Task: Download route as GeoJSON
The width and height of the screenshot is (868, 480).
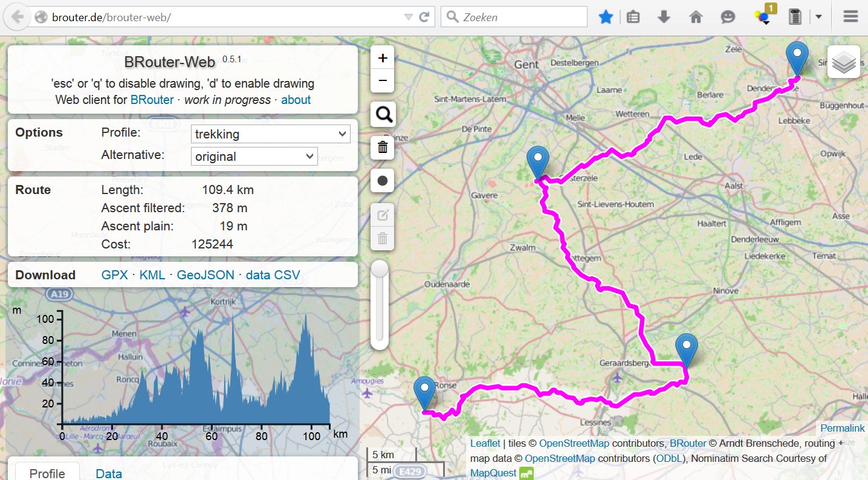Action: (x=206, y=275)
